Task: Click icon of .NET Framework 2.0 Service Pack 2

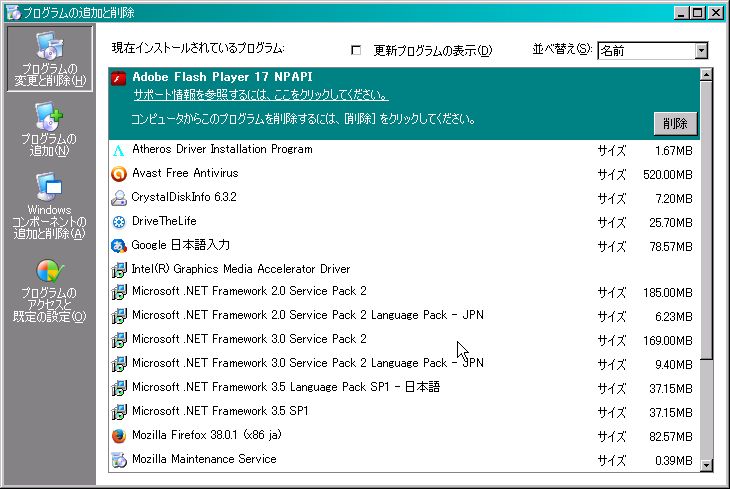Action: point(119,292)
